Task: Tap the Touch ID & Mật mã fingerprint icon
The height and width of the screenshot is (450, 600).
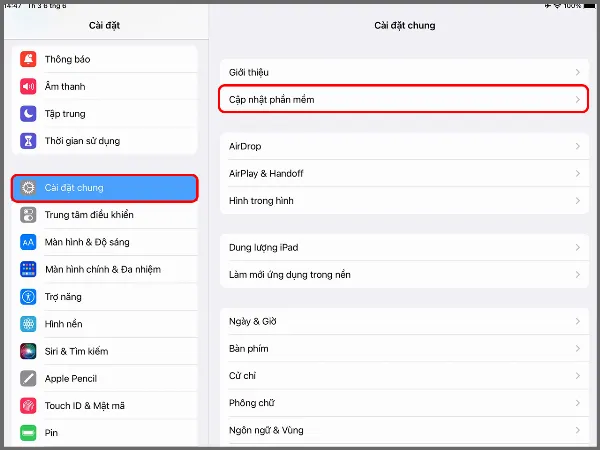Action: pos(28,406)
